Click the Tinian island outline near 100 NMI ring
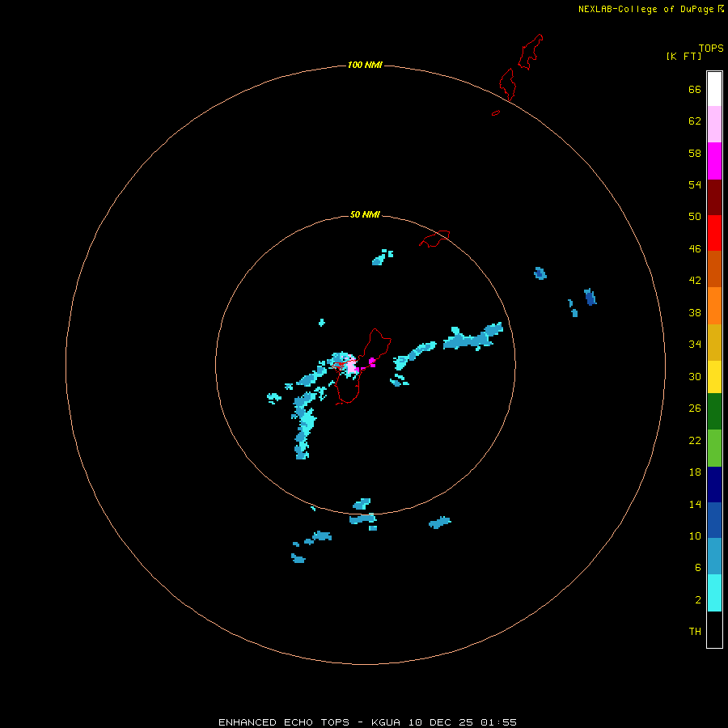 coord(507,84)
